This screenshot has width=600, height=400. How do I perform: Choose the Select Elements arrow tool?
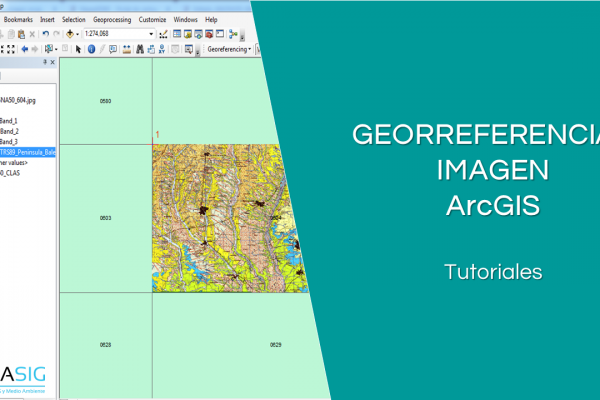tap(78, 48)
